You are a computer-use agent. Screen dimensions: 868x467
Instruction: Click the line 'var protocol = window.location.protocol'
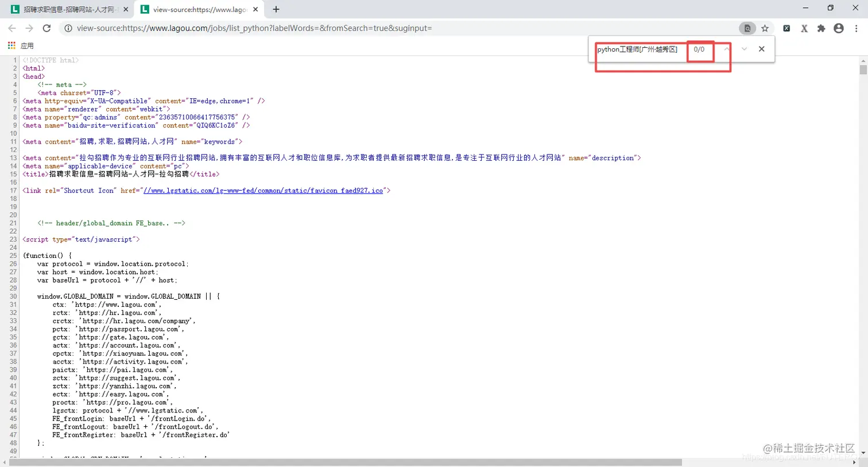pos(113,264)
